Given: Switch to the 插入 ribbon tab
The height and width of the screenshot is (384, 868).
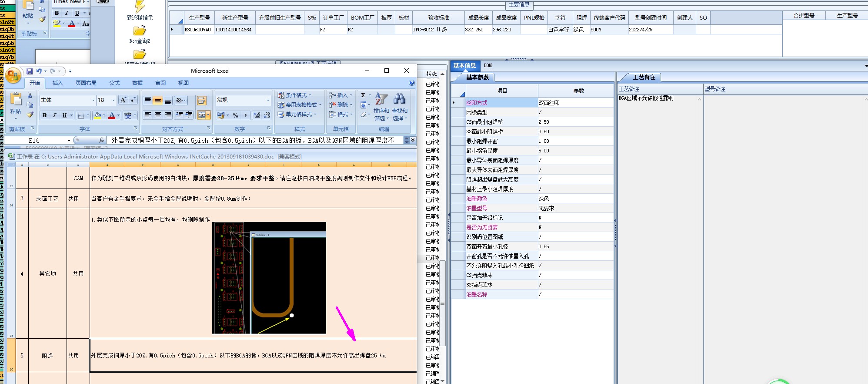Looking at the screenshot, I should pos(57,83).
